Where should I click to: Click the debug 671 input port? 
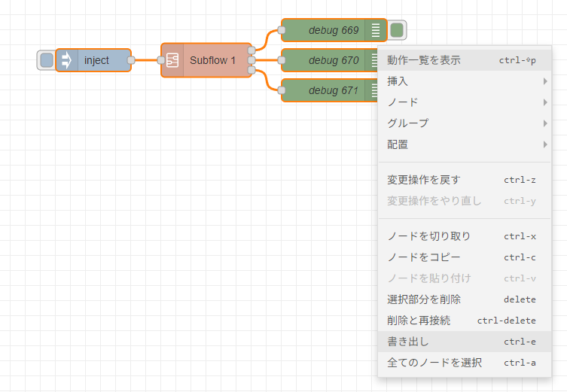pos(282,90)
